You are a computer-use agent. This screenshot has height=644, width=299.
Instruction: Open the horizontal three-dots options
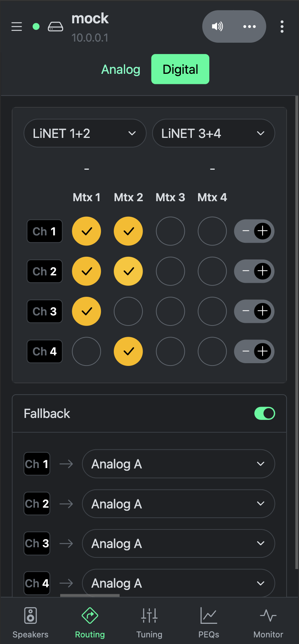click(x=249, y=26)
